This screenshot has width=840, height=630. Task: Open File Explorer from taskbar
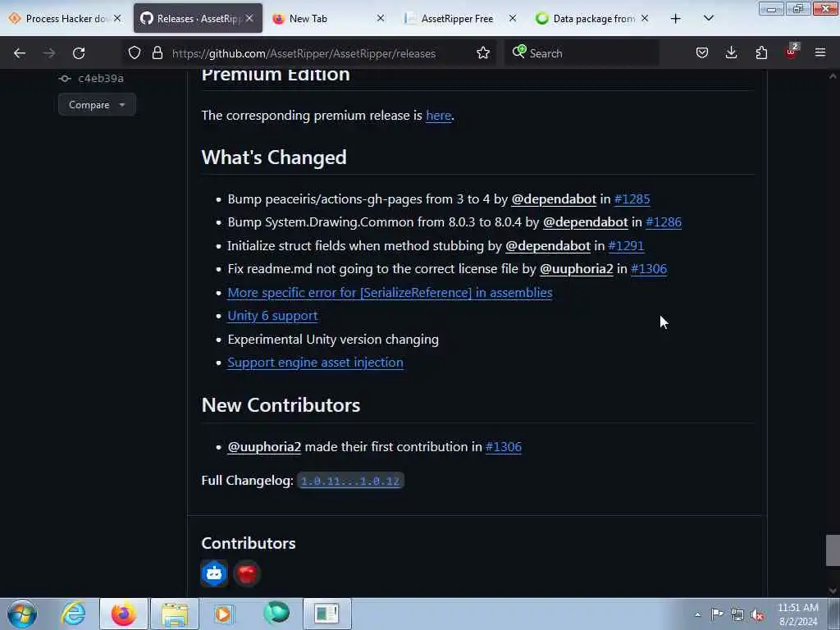coord(175,614)
